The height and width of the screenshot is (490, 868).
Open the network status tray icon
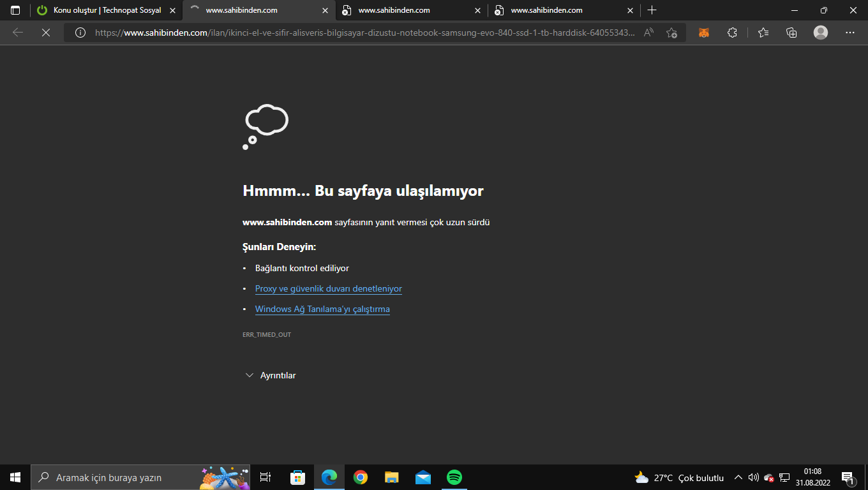[x=784, y=477]
